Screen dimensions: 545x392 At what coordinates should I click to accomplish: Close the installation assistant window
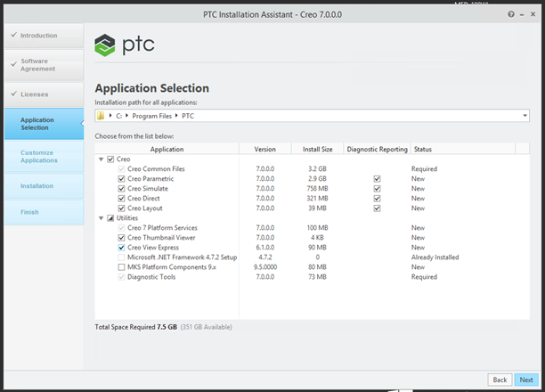pyautogui.click(x=533, y=14)
